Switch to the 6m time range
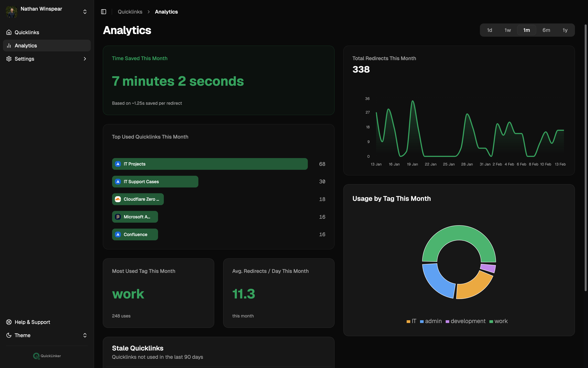 tap(546, 30)
